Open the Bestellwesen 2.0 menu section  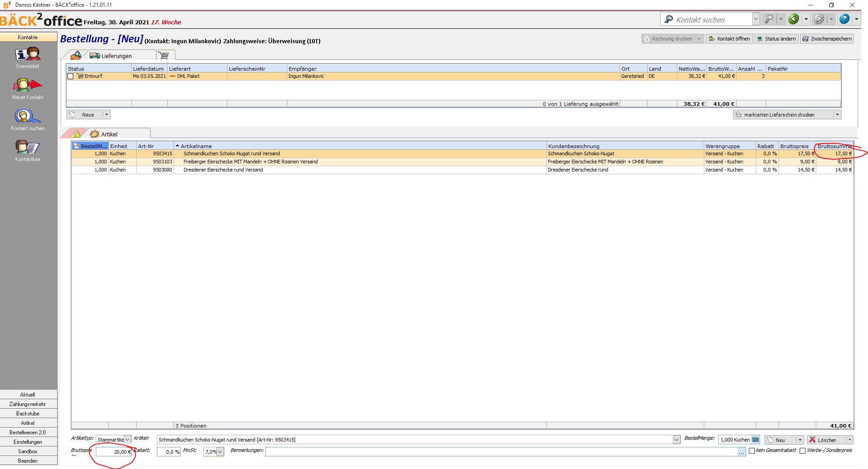[28, 433]
